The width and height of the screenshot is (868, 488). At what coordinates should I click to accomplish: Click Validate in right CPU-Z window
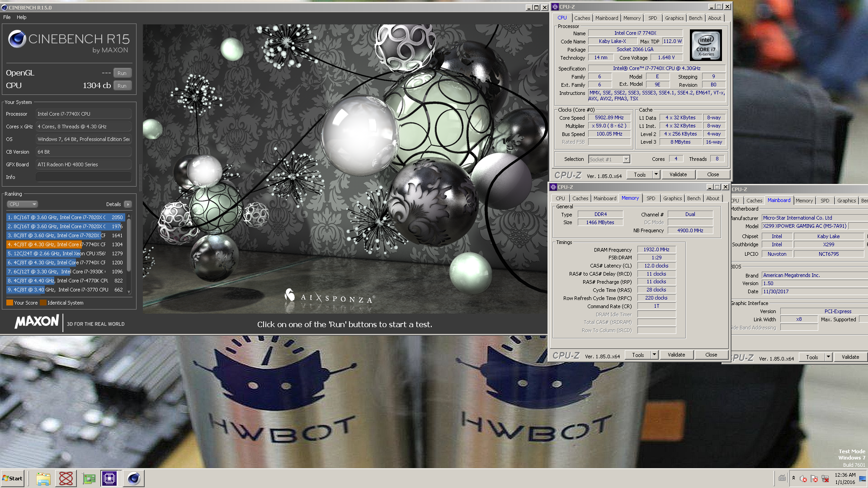tap(850, 357)
